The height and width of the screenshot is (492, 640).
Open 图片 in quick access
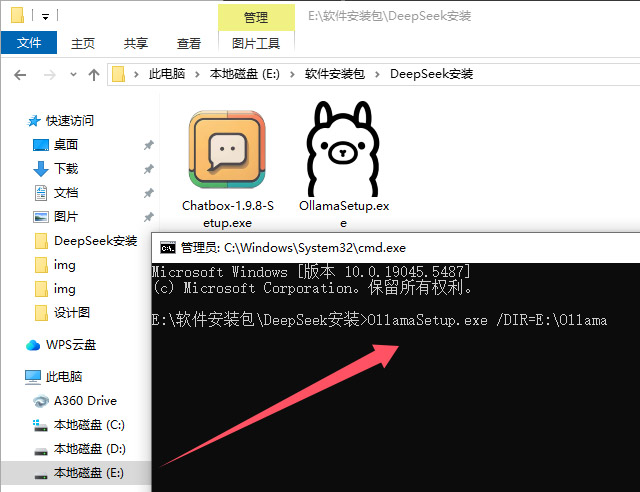(x=66, y=216)
